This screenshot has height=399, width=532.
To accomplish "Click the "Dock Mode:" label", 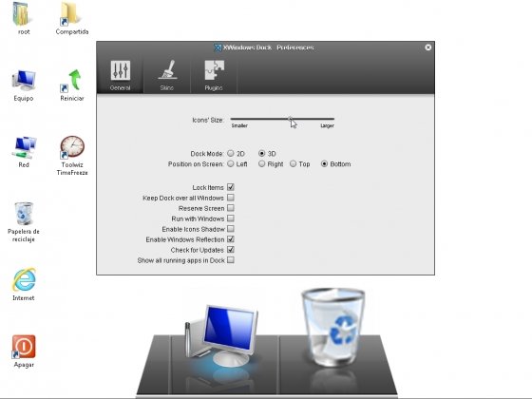I will [x=207, y=154].
